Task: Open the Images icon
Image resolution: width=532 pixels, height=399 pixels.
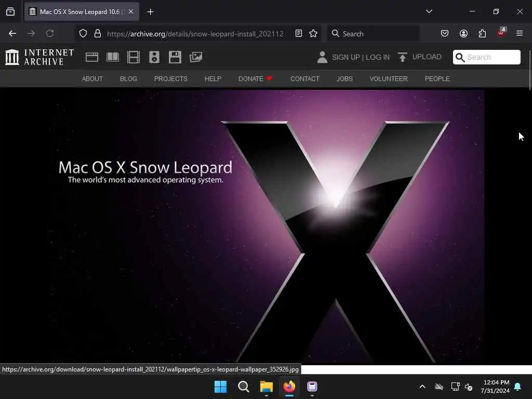Action: [196, 57]
